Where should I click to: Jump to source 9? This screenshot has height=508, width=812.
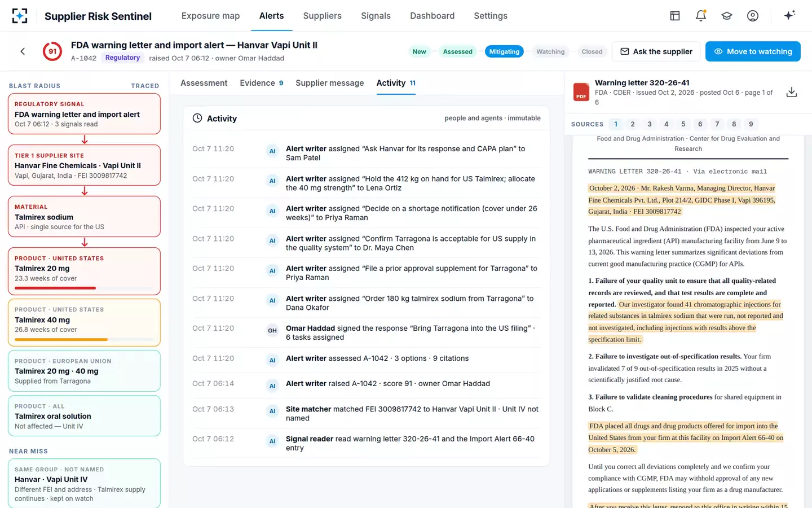click(751, 124)
